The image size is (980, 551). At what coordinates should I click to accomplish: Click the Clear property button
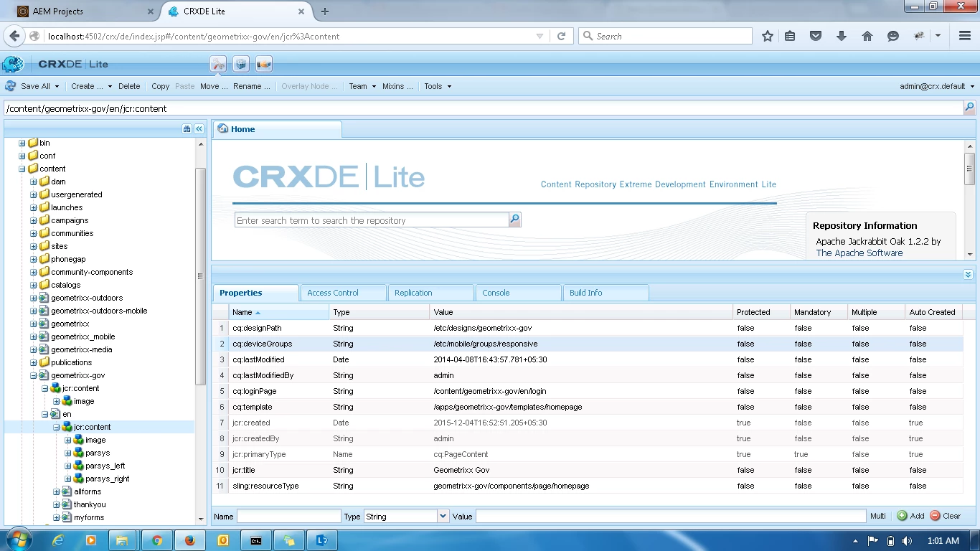coord(946,516)
